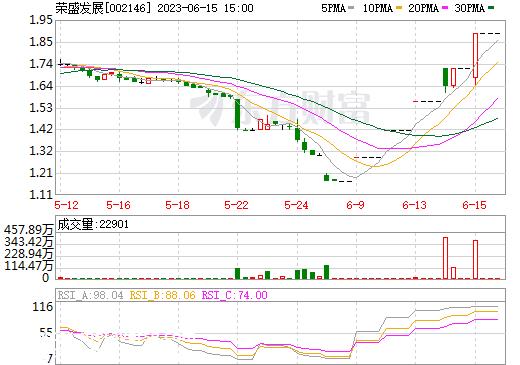The image size is (520, 365).
Task: Click the 6-15 date label
Action: 474,205
